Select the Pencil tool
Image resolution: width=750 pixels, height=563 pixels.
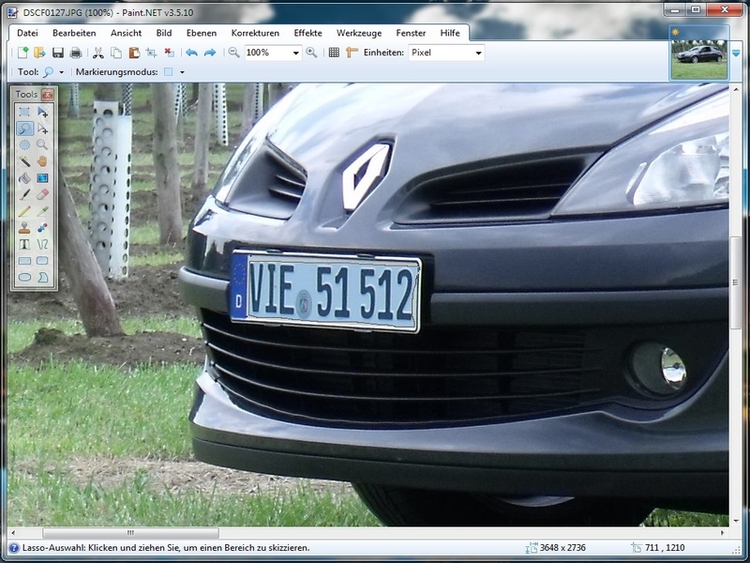(x=24, y=211)
